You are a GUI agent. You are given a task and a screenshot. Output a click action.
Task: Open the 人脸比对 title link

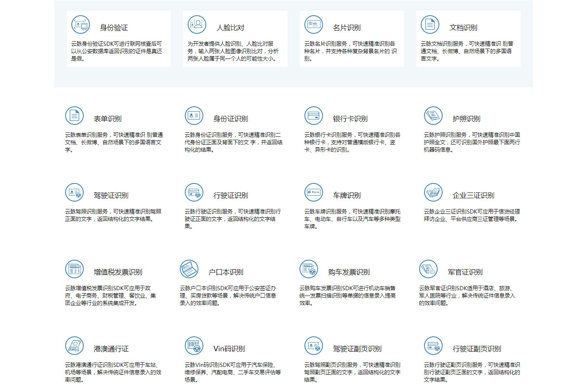click(231, 28)
